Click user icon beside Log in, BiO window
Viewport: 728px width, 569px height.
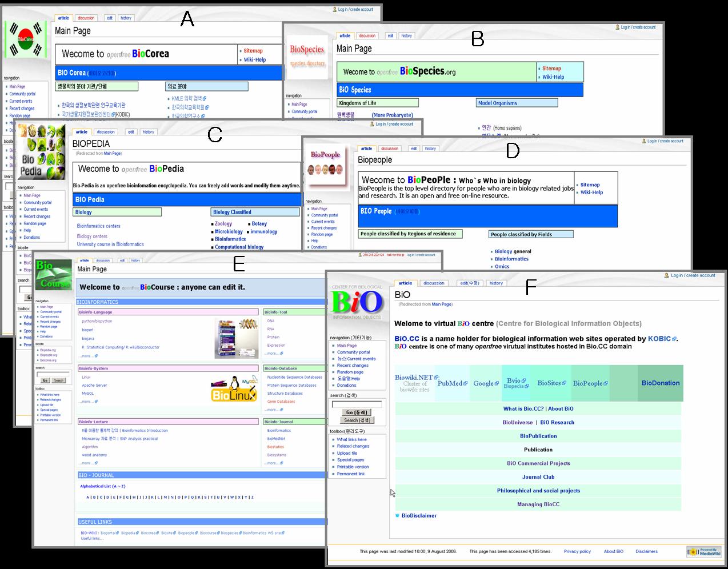[x=667, y=275]
